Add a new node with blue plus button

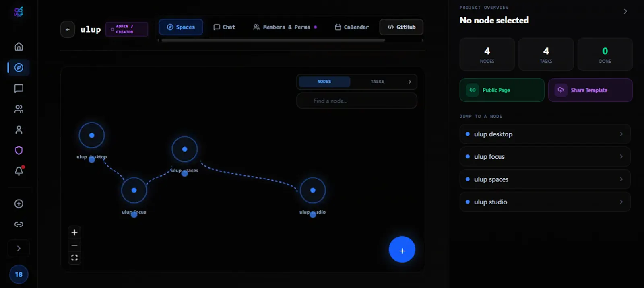[402, 249]
